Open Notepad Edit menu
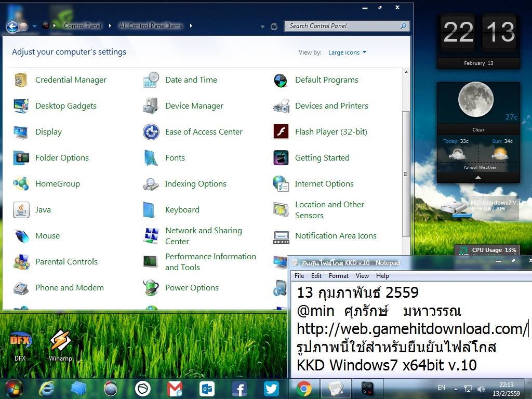532x399 pixels. (x=316, y=276)
